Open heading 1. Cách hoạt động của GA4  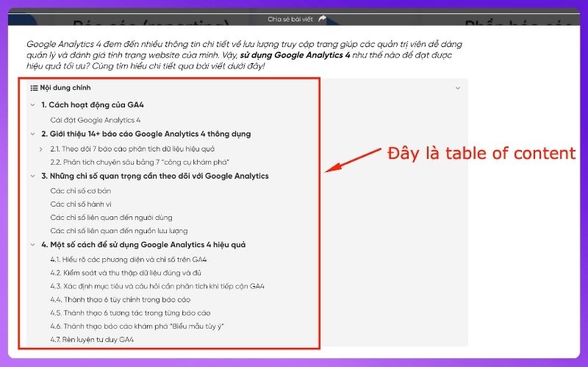[x=93, y=104]
